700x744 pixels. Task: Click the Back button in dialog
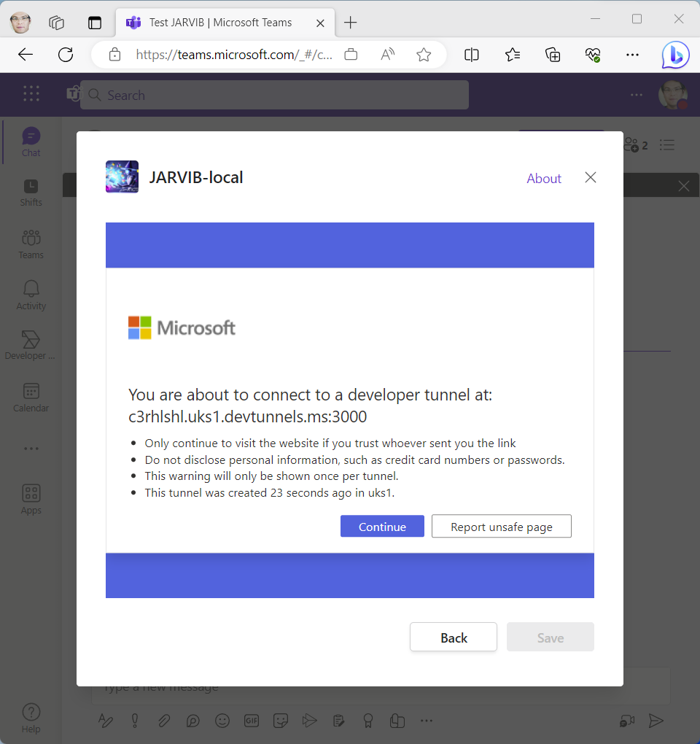point(454,638)
